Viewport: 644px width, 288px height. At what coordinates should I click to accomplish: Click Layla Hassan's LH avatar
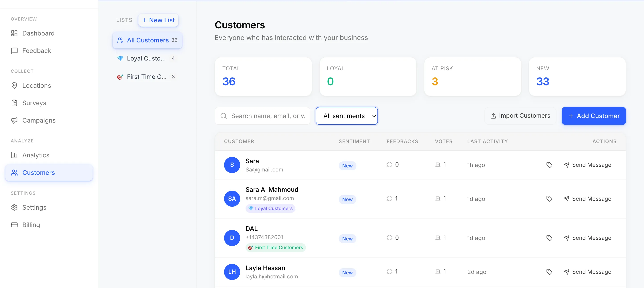[x=232, y=272]
